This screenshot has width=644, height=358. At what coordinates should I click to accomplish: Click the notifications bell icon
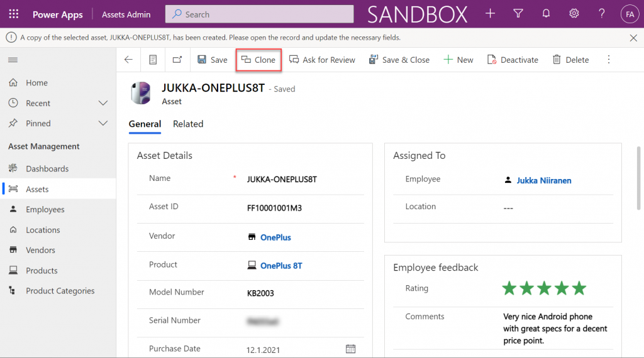point(546,14)
